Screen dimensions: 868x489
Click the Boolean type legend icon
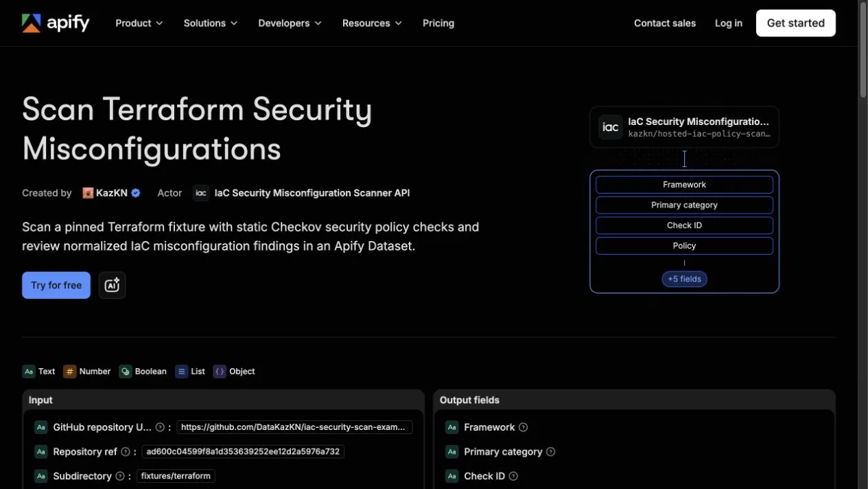[x=125, y=372]
